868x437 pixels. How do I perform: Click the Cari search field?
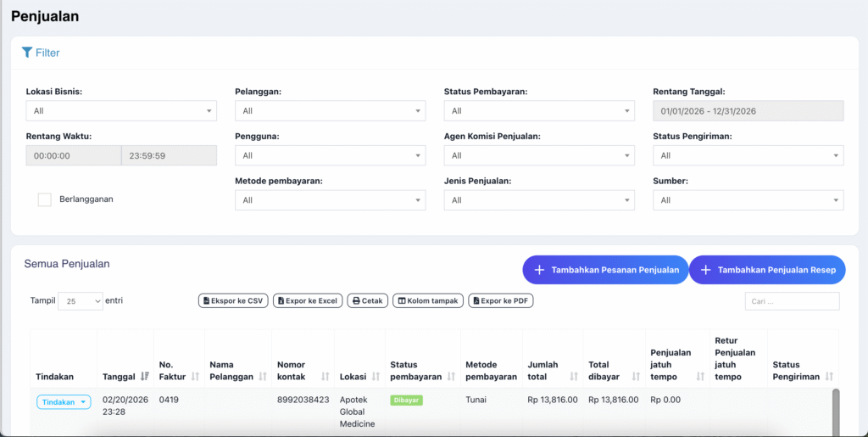[792, 301]
